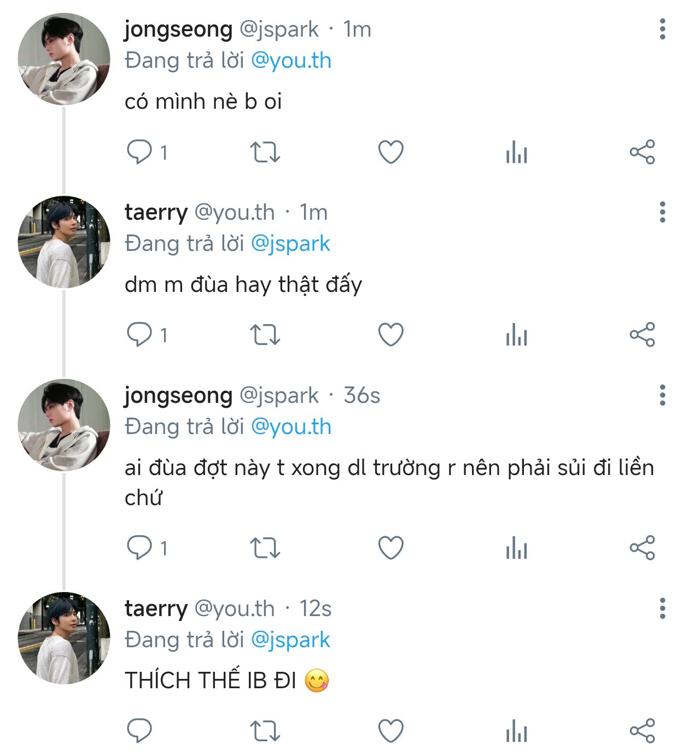Share the "dm m đùa hay thật đấy" tweet
The image size is (700, 756).
click(642, 335)
